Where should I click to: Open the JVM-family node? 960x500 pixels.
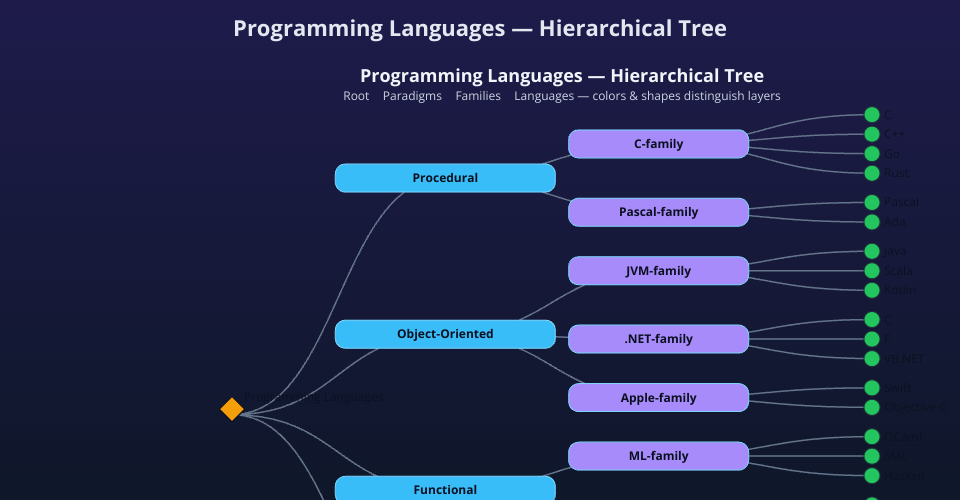click(658, 271)
